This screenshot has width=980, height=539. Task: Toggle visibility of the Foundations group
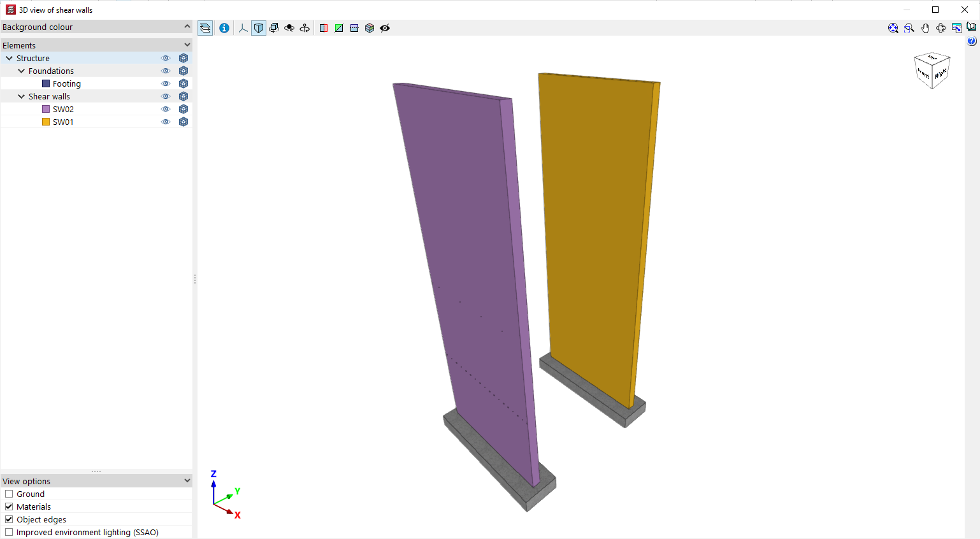pos(166,71)
